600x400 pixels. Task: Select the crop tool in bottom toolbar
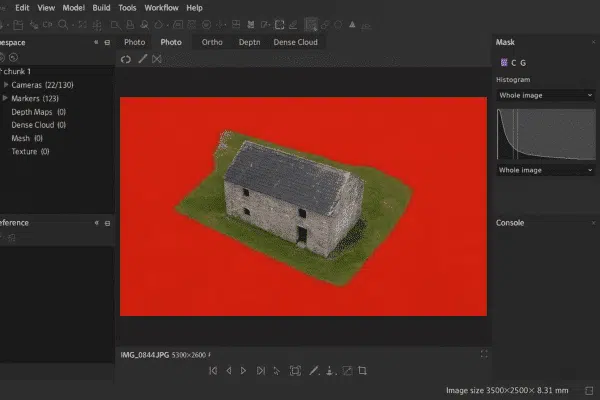point(362,371)
